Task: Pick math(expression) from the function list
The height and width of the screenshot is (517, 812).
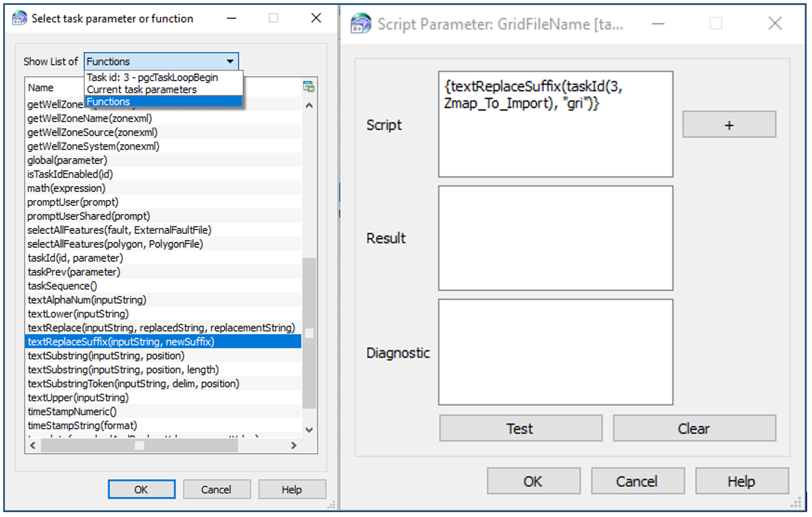Action: pyautogui.click(x=66, y=189)
